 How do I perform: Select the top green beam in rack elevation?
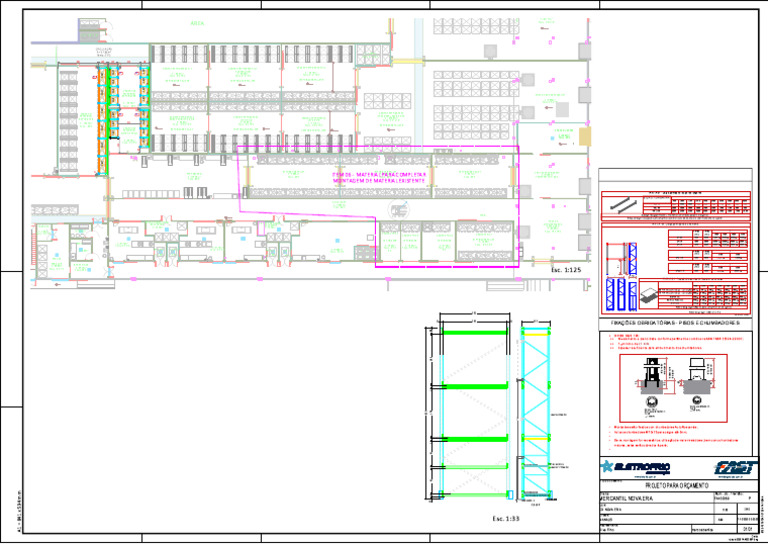[475, 333]
